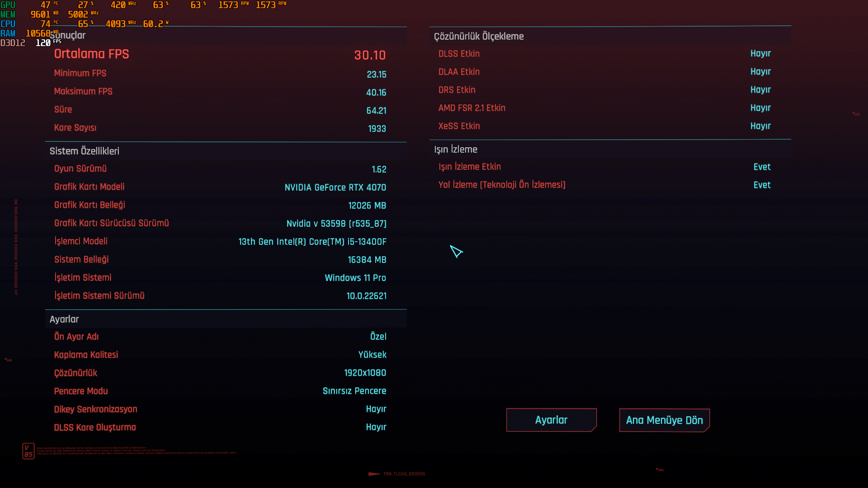This screenshot has width=868, height=488.
Task: Click the Grafik Kartı Modeli value
Action: [x=335, y=188]
